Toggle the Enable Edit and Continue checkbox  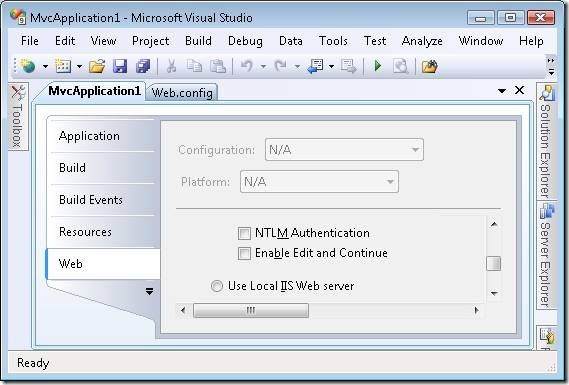click(x=244, y=253)
